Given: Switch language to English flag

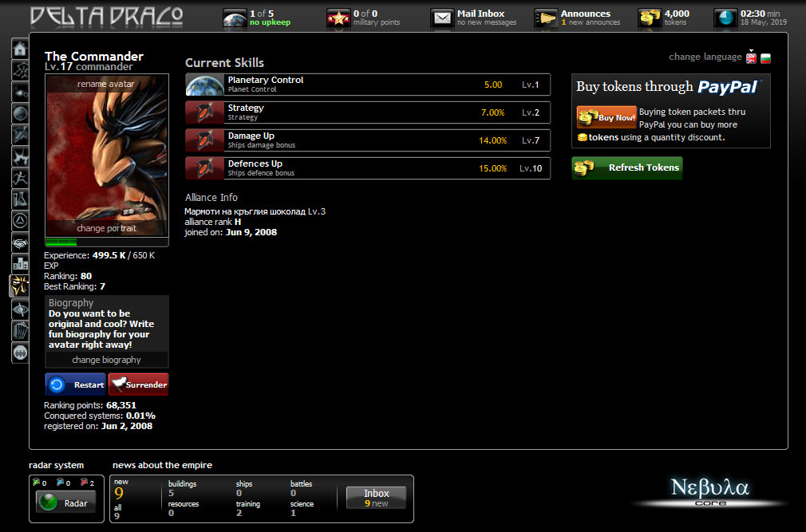Looking at the screenshot, I should (x=751, y=58).
